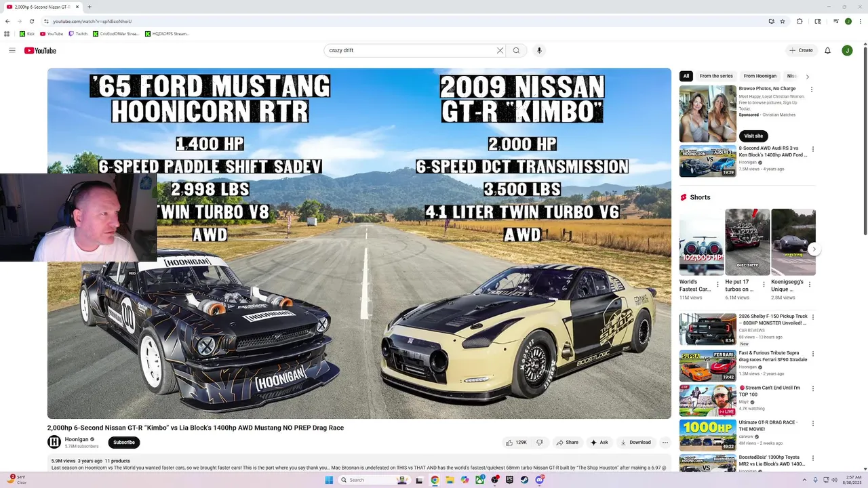This screenshot has height=488, width=868.
Task: Open a new browser tab
Action: [x=90, y=7]
